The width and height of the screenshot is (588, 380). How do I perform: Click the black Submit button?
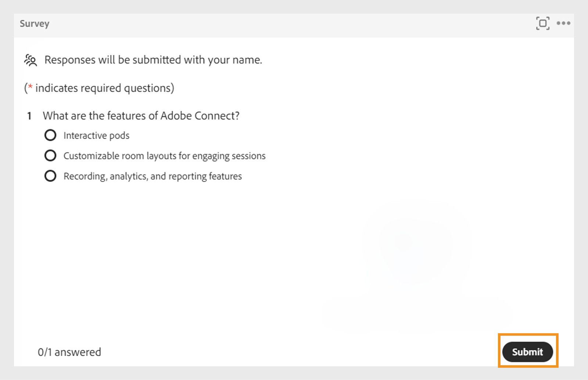[527, 352]
